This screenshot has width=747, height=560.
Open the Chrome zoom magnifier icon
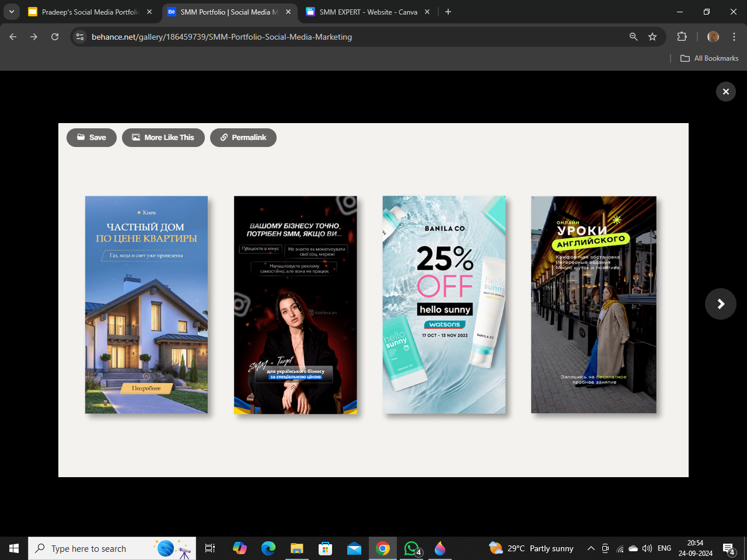click(x=634, y=37)
